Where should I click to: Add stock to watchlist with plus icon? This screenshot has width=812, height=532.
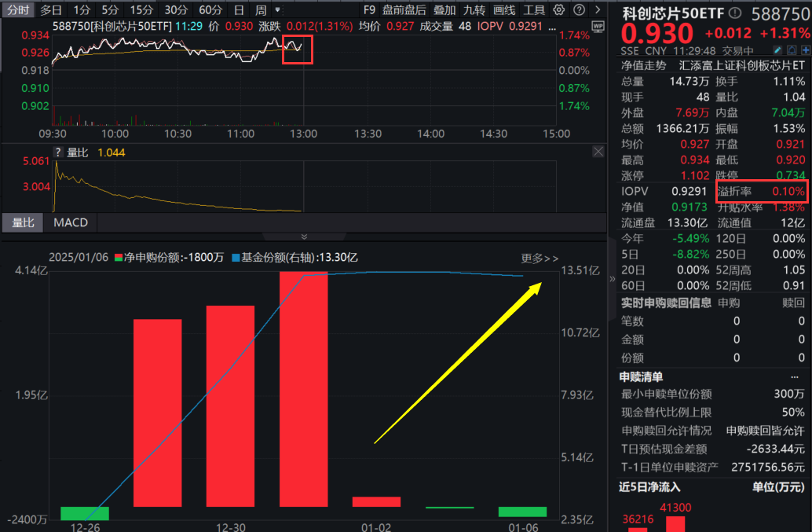pos(805,50)
